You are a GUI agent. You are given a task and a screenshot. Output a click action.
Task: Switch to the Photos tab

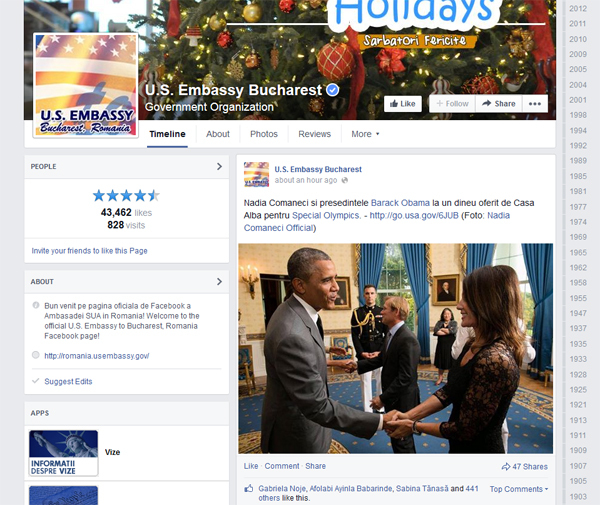pos(264,134)
